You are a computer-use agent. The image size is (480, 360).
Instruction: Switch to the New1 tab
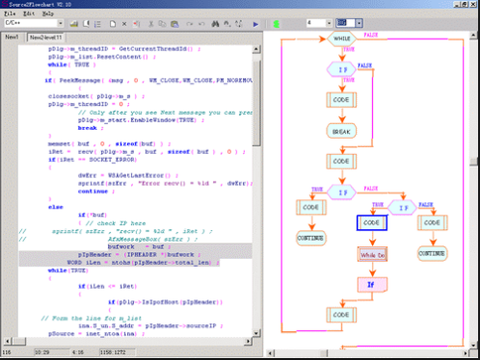(x=12, y=37)
